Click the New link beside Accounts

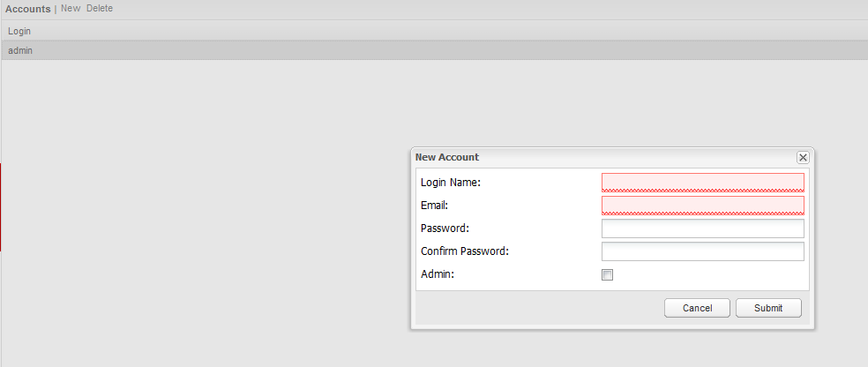coord(71,9)
